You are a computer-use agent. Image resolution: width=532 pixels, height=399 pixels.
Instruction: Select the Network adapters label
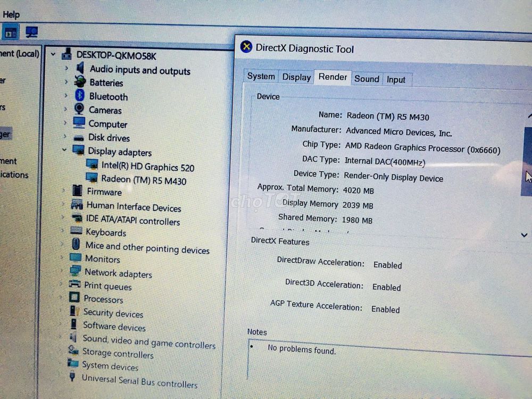tap(118, 273)
